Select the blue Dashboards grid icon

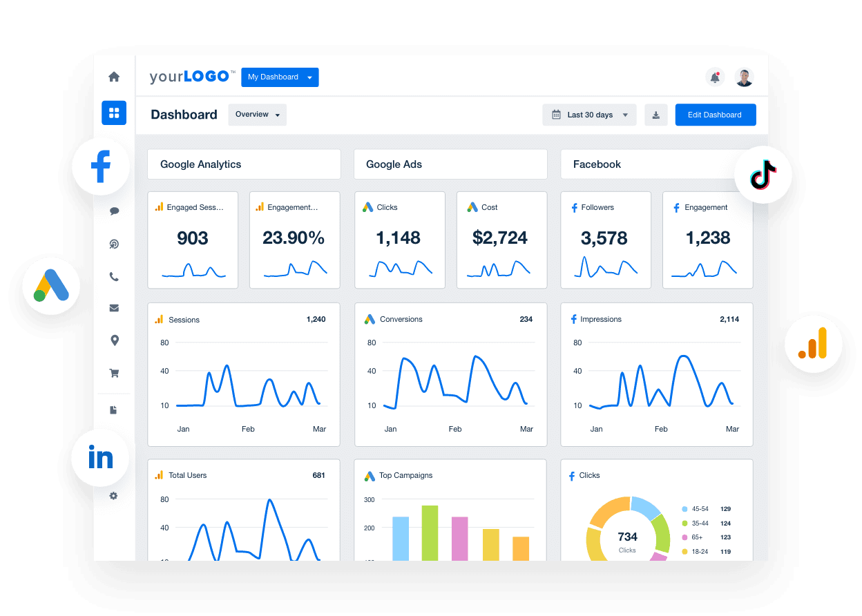(x=113, y=113)
